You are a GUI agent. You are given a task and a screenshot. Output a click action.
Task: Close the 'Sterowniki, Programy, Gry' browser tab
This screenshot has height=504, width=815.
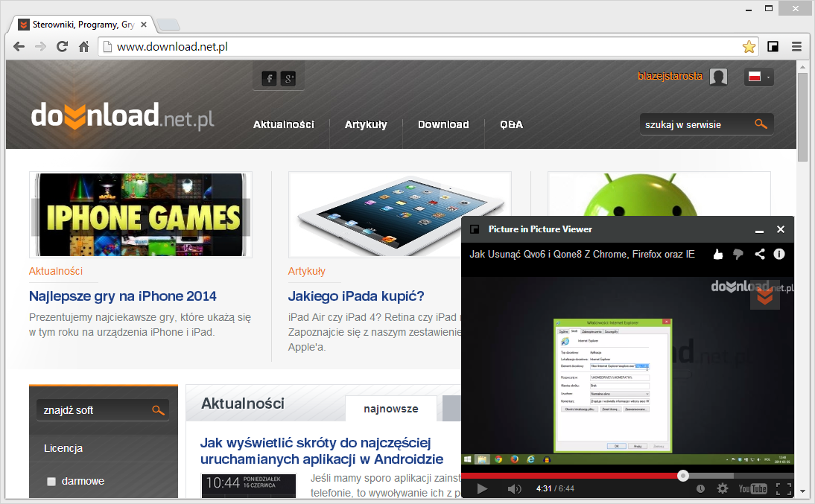(x=144, y=25)
